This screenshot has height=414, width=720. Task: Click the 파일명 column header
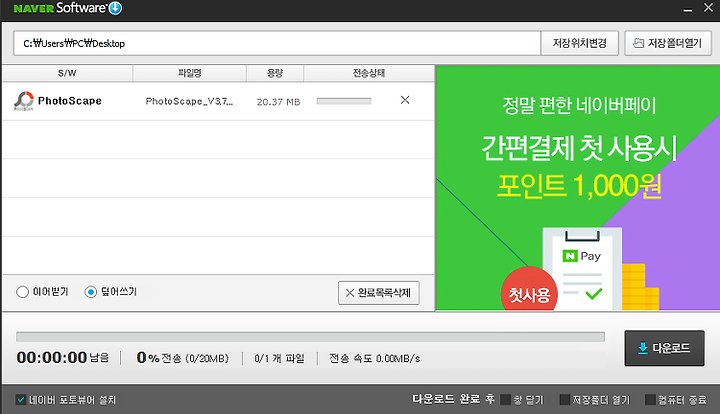(190, 73)
